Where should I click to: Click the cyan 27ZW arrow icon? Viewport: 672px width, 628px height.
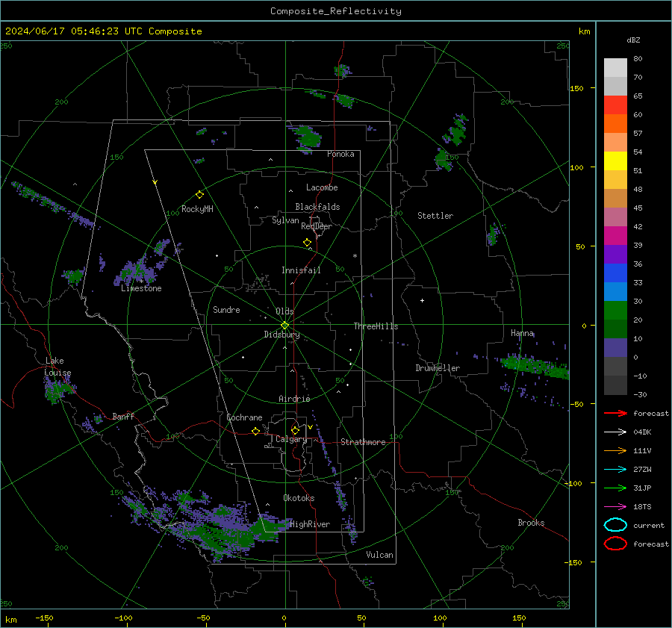click(x=615, y=470)
